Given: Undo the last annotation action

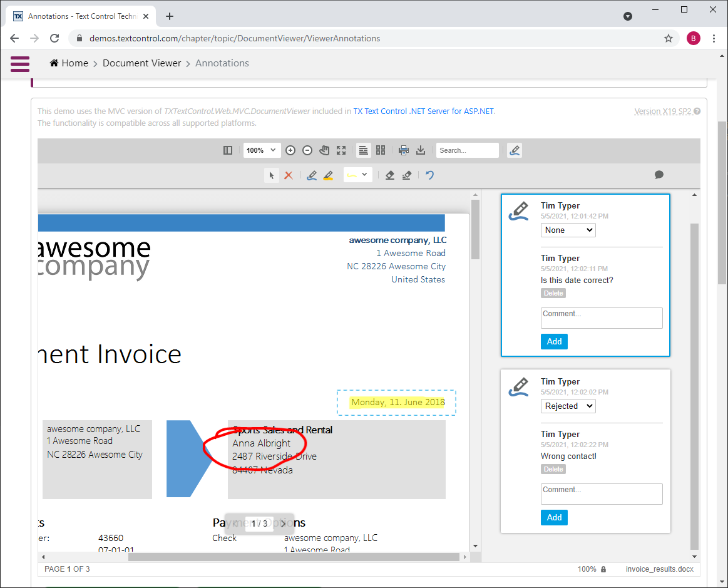Looking at the screenshot, I should [429, 175].
